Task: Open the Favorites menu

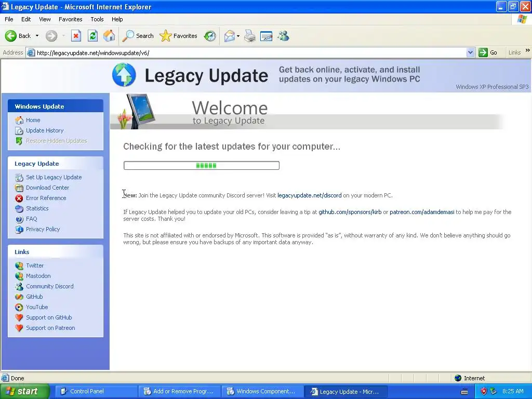Action: coord(71,19)
